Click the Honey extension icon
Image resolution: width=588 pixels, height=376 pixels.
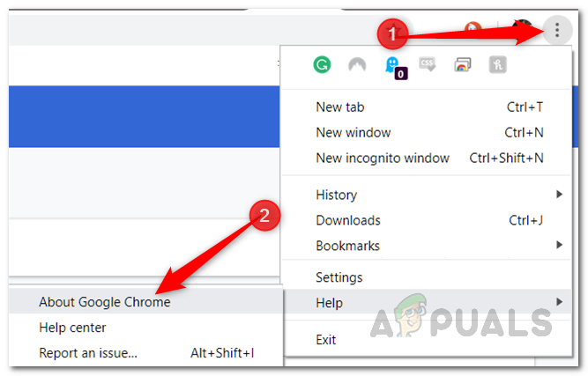pyautogui.click(x=497, y=65)
